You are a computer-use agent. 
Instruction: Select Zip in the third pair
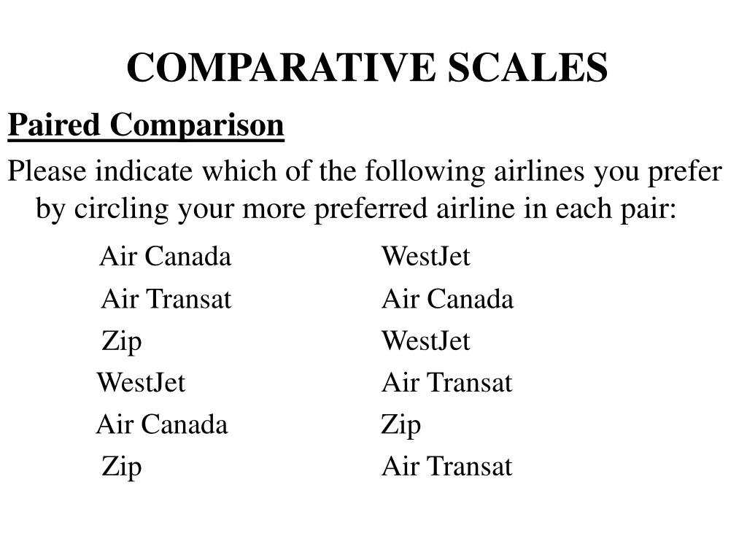pyautogui.click(x=122, y=343)
